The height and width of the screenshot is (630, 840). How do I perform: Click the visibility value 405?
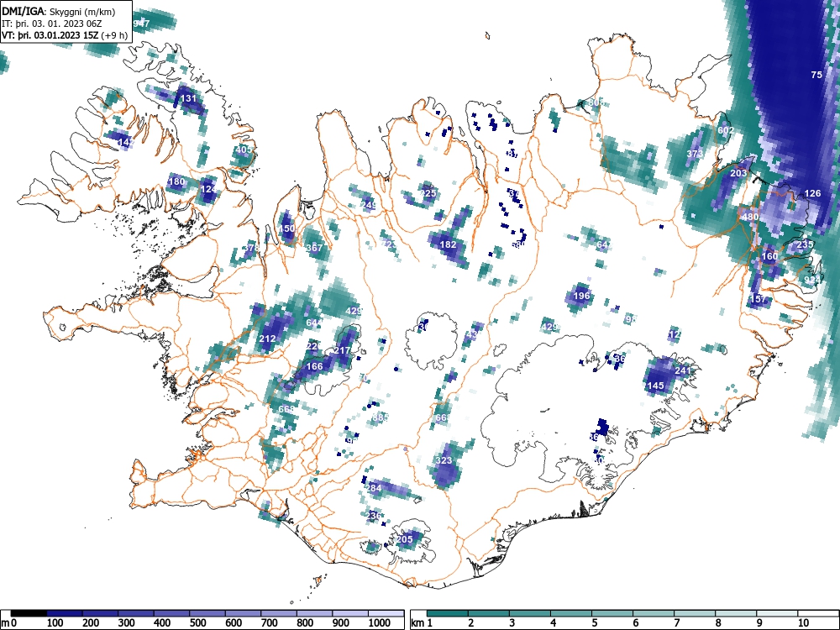[244, 150]
